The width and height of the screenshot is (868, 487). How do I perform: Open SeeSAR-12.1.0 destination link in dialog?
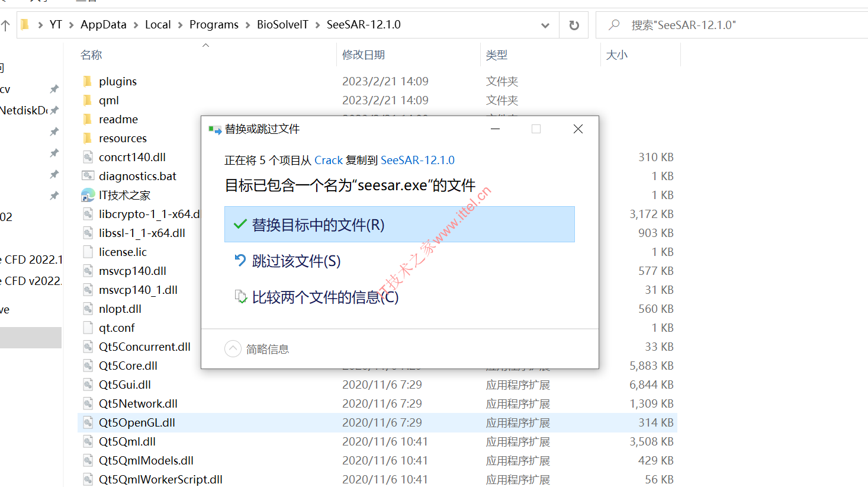point(417,160)
